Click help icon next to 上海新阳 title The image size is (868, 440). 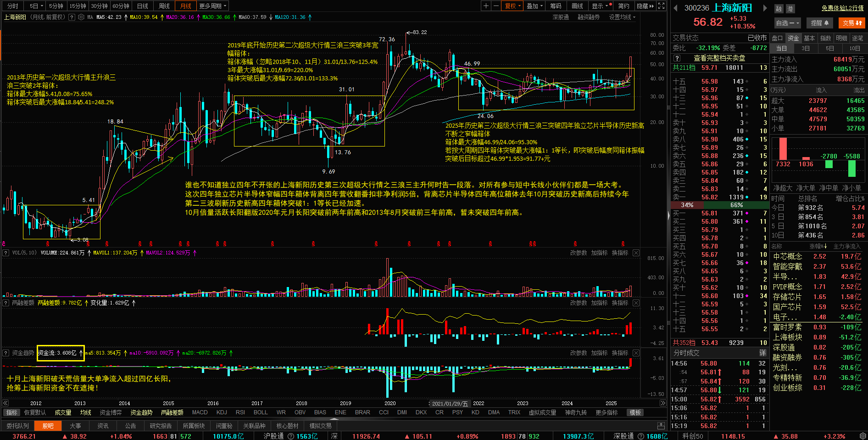71,17
